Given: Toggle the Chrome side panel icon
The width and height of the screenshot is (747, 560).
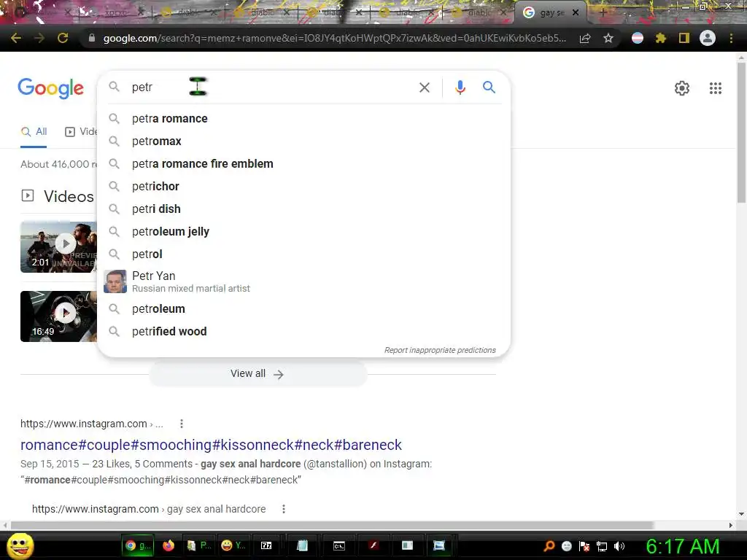Looking at the screenshot, I should click(684, 38).
